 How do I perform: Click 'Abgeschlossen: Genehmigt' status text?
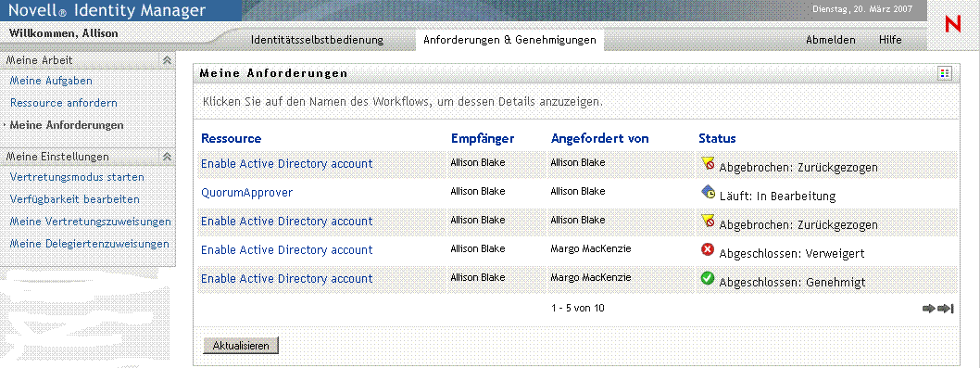coord(793,283)
